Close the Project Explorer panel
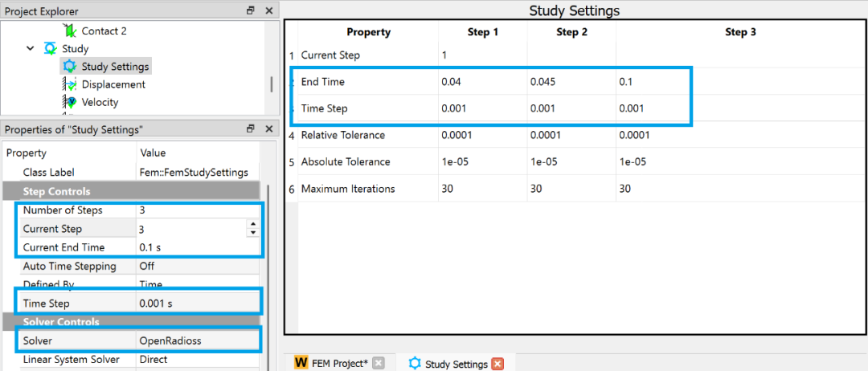Screen dimensions: 868x371 tap(268, 10)
